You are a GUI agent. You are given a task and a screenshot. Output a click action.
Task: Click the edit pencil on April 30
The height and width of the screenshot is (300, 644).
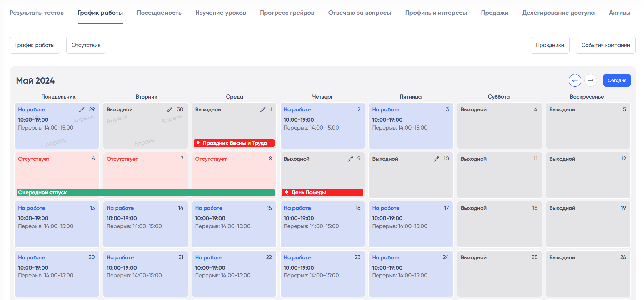coord(170,109)
